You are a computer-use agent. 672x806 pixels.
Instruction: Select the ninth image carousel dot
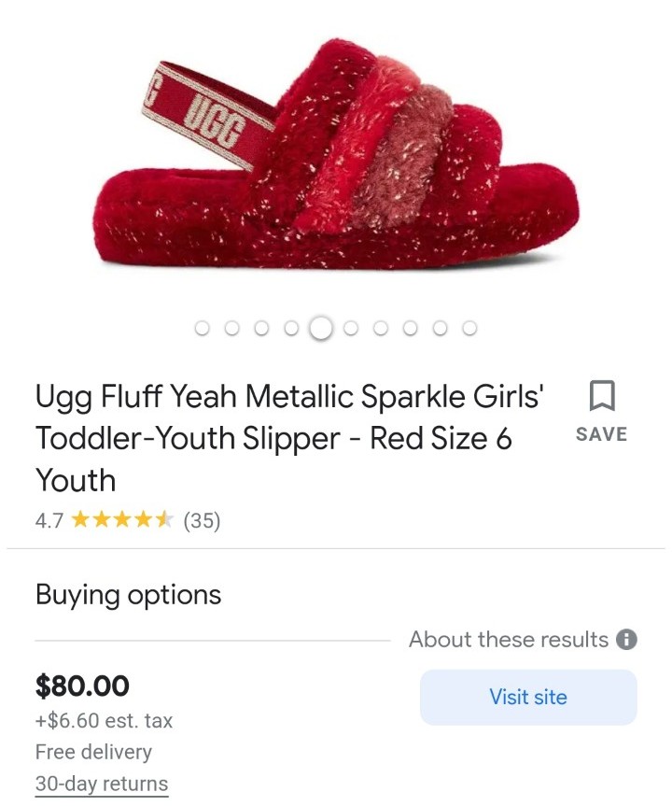coord(440,328)
